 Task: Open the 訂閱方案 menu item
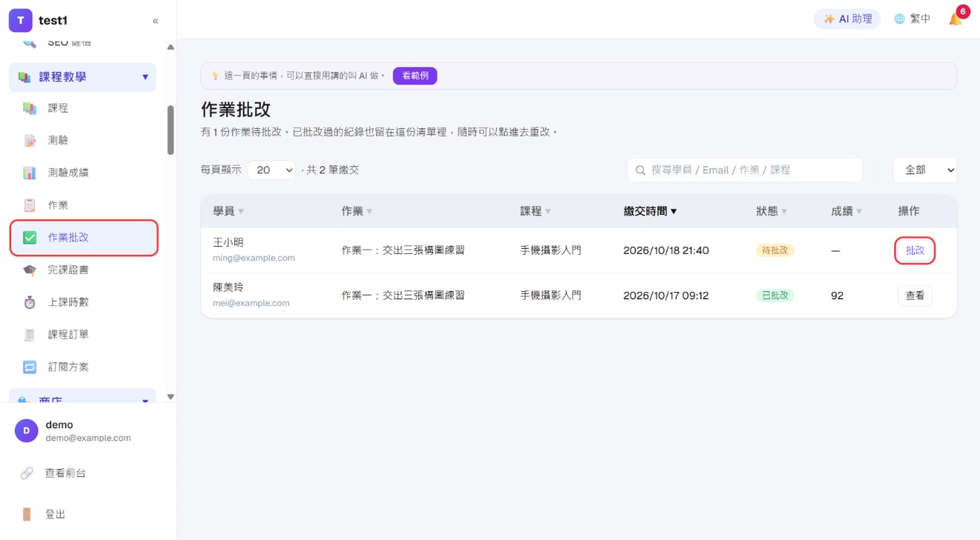82,367
